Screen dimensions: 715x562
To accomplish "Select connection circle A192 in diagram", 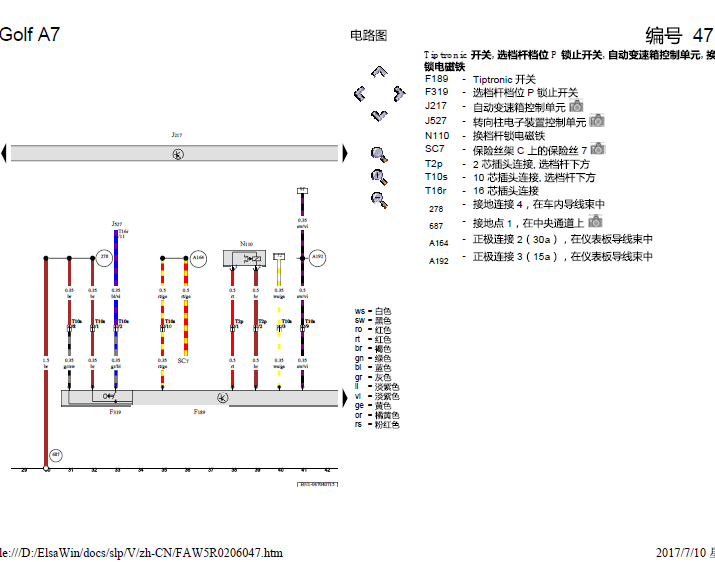I will [317, 258].
